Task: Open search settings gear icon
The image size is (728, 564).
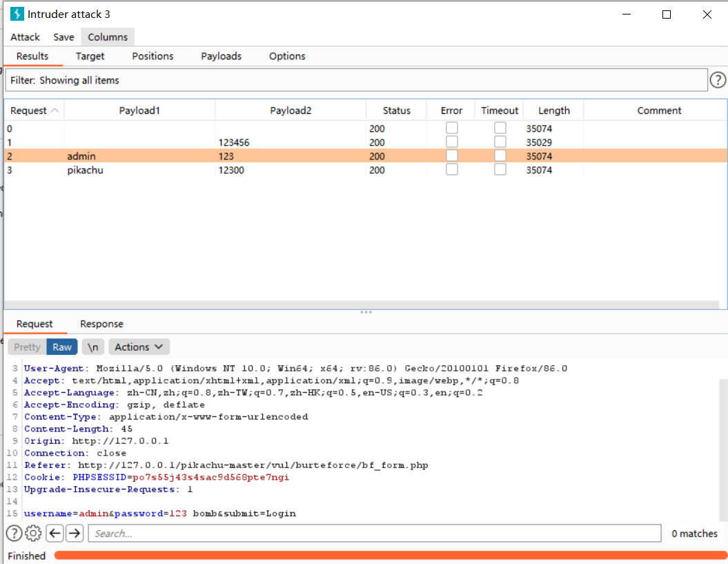Action: [x=33, y=533]
